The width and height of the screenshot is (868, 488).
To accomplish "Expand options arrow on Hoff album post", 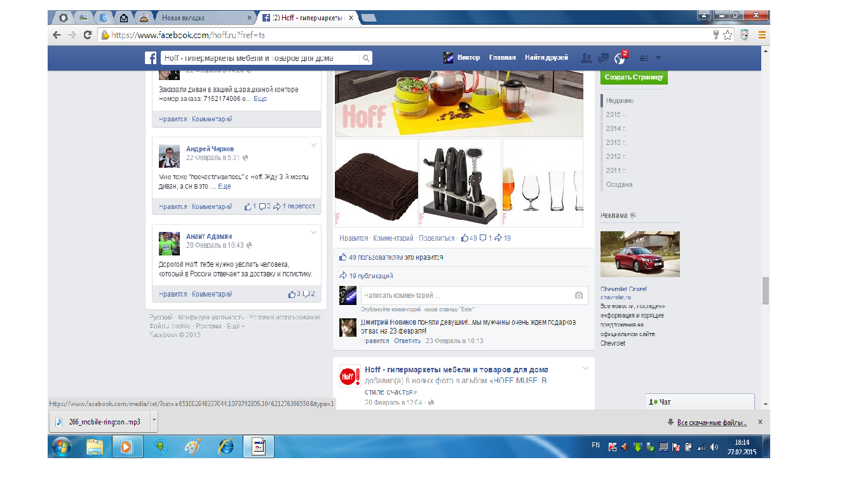I will point(586,369).
